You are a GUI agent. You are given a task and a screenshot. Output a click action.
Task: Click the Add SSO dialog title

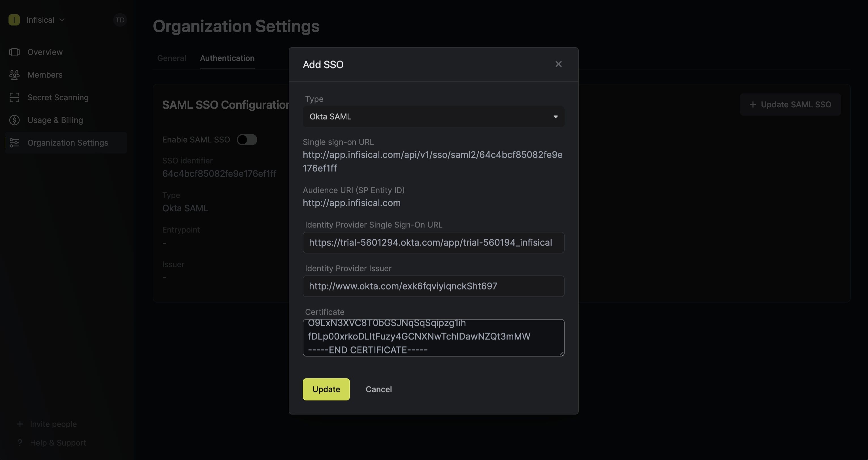click(x=323, y=64)
